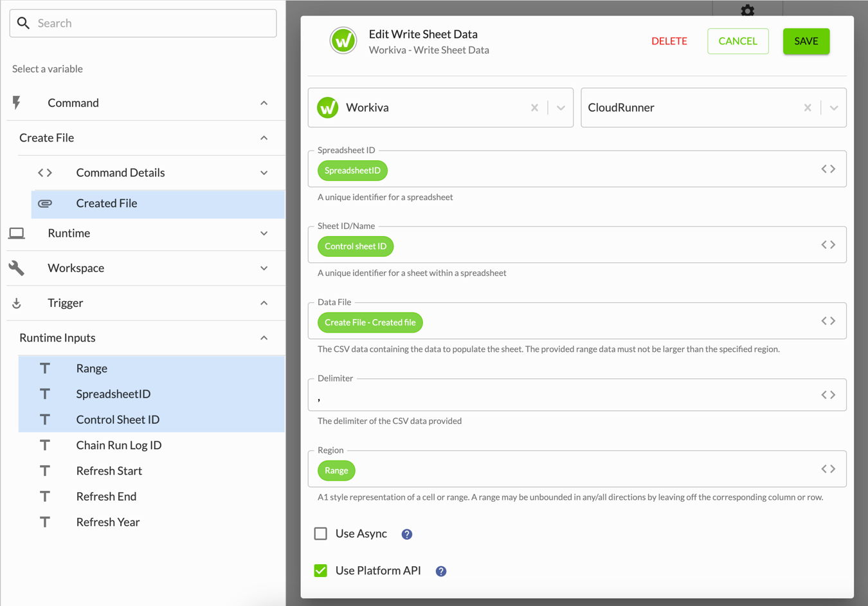Expand the Workspace section chevron

tap(264, 268)
